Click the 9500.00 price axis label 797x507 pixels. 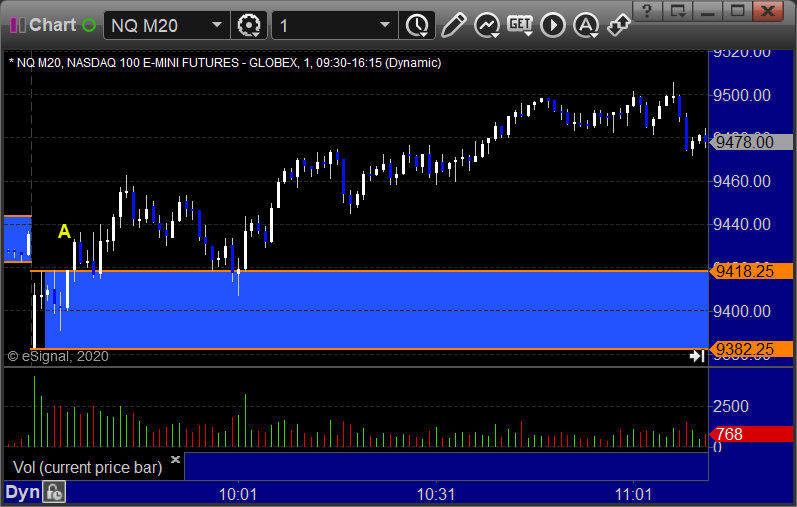point(742,95)
